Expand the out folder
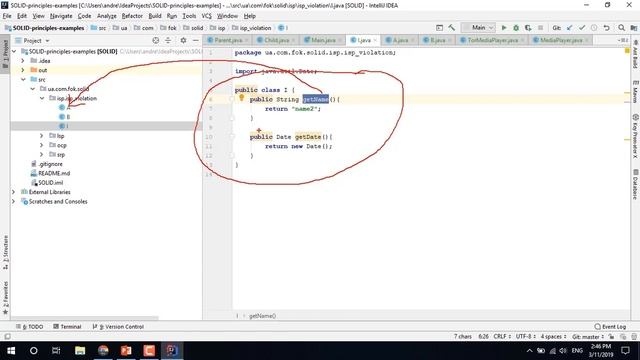The height and width of the screenshot is (360, 640). click(x=23, y=70)
